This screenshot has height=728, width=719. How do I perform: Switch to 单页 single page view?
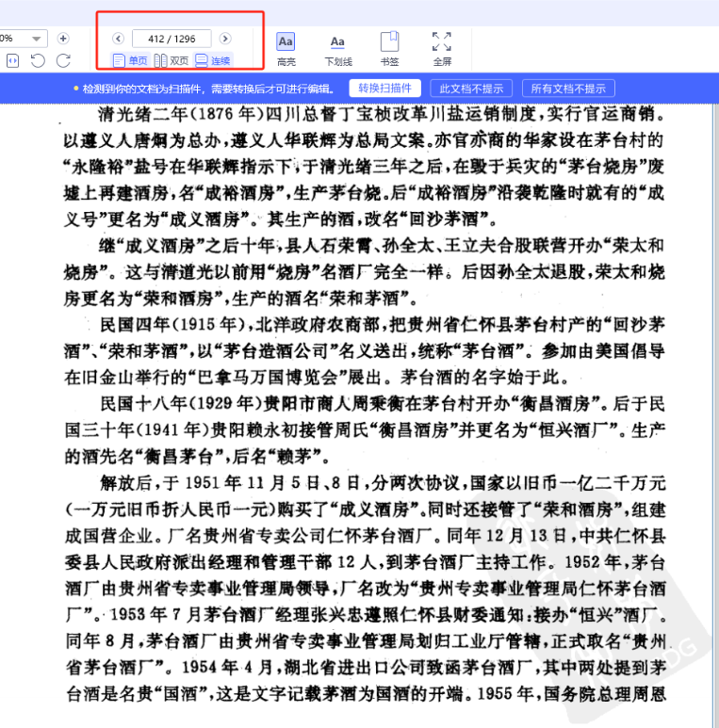[130, 61]
